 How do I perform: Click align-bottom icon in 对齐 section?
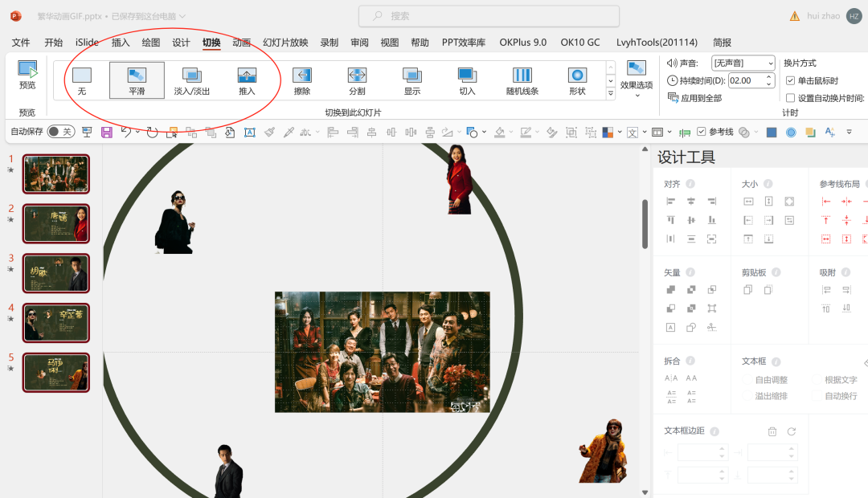712,220
